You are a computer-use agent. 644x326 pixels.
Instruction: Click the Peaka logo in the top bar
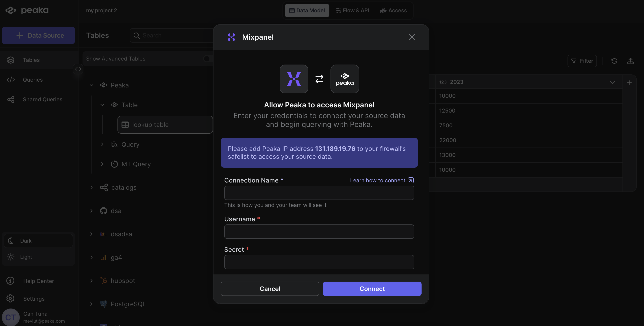pyautogui.click(x=27, y=10)
